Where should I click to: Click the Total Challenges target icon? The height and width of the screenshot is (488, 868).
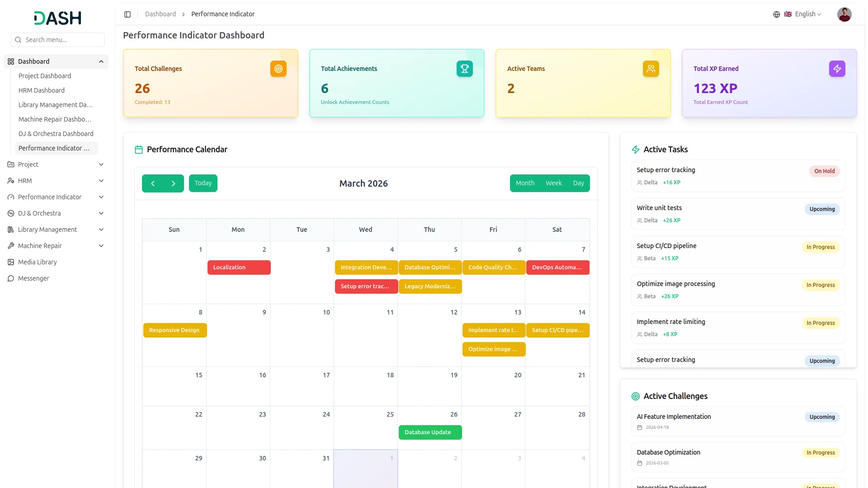pos(278,69)
